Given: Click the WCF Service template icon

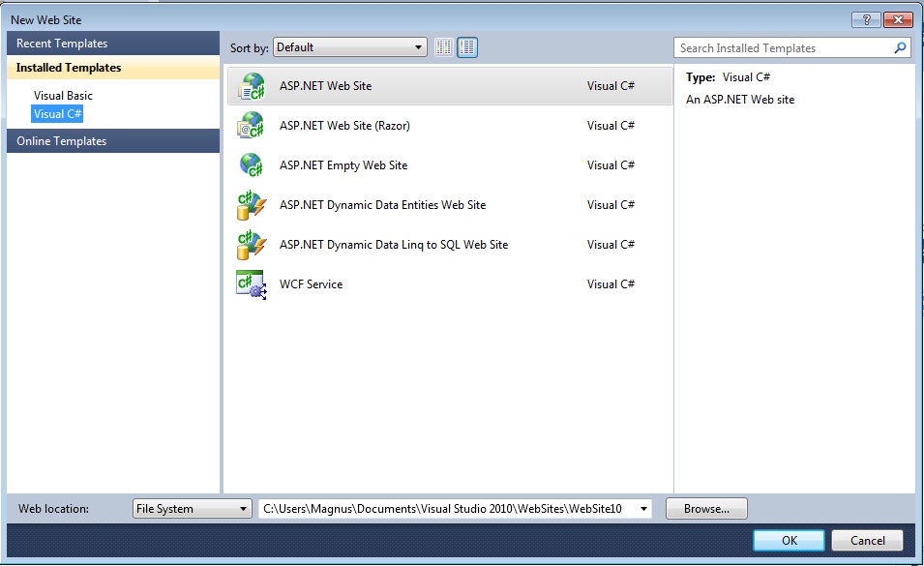Looking at the screenshot, I should [x=252, y=284].
